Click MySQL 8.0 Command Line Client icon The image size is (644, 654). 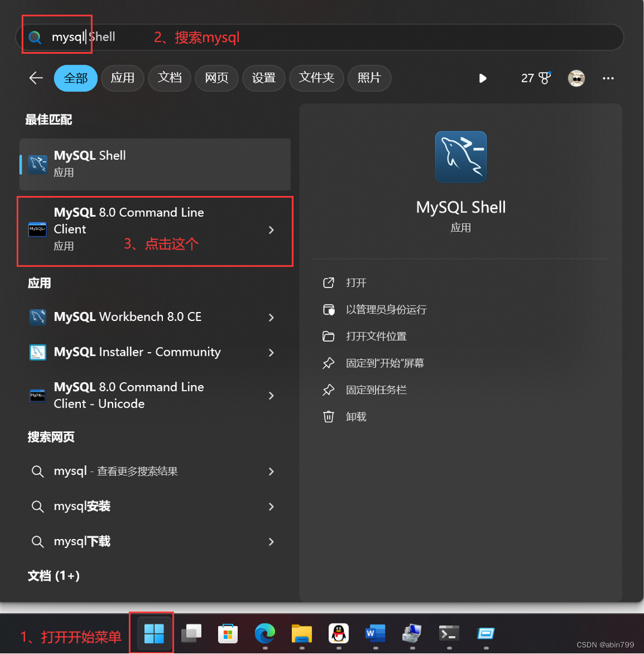click(x=38, y=229)
